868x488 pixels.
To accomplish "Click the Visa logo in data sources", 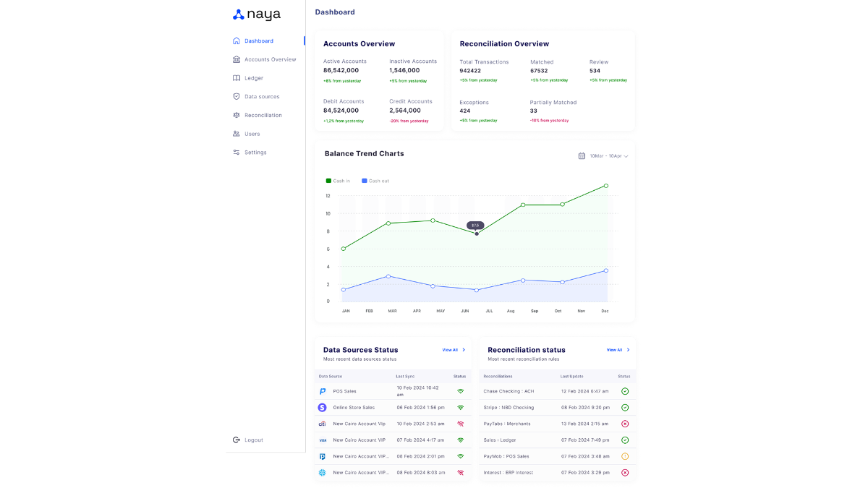I will [323, 440].
